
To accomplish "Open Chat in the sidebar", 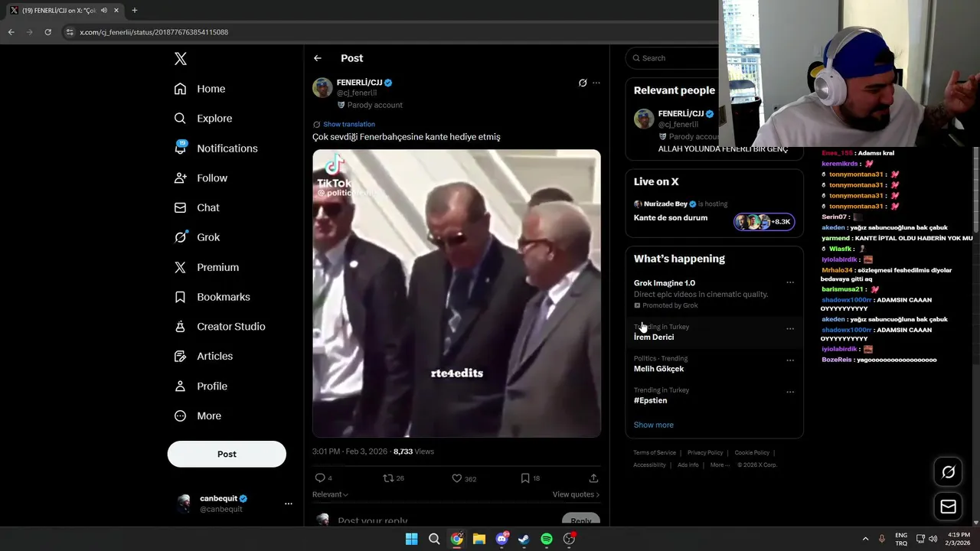I will point(197,207).
